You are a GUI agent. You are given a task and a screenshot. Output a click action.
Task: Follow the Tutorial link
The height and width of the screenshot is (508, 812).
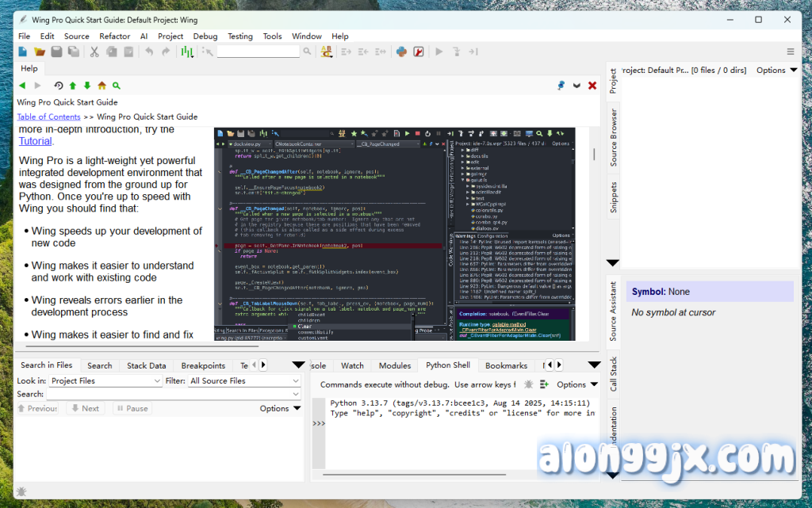(x=35, y=141)
